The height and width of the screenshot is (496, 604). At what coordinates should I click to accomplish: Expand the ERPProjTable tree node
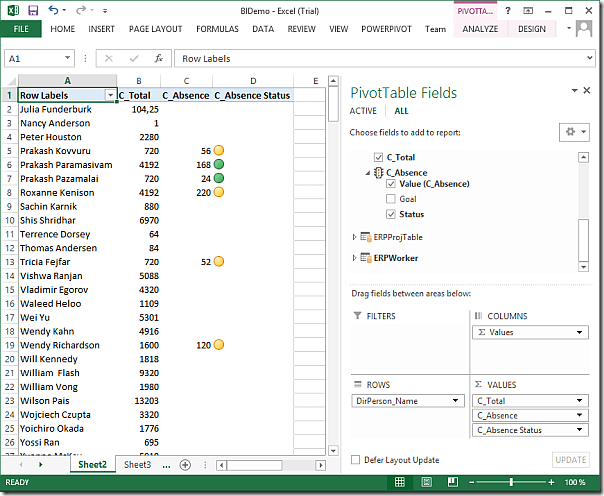coord(354,237)
